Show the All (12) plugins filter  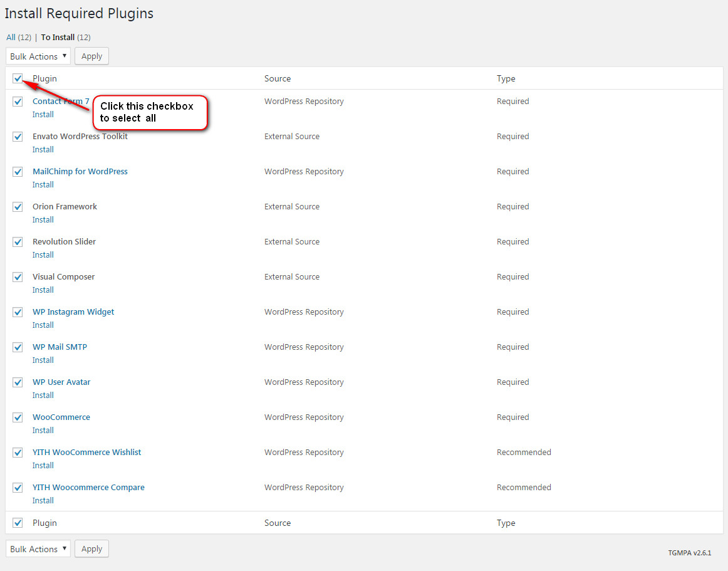pyautogui.click(x=19, y=37)
